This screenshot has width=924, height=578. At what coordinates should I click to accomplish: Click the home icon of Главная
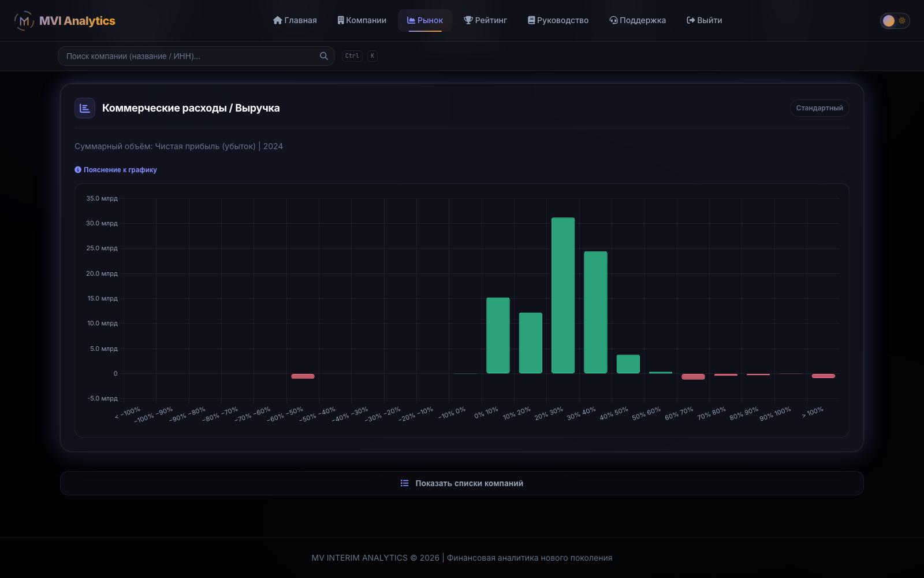278,20
